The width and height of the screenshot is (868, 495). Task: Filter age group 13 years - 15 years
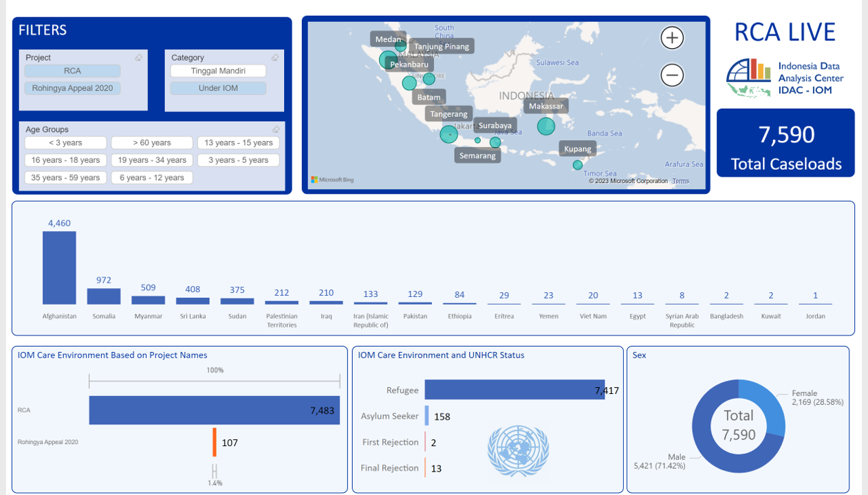pos(238,143)
